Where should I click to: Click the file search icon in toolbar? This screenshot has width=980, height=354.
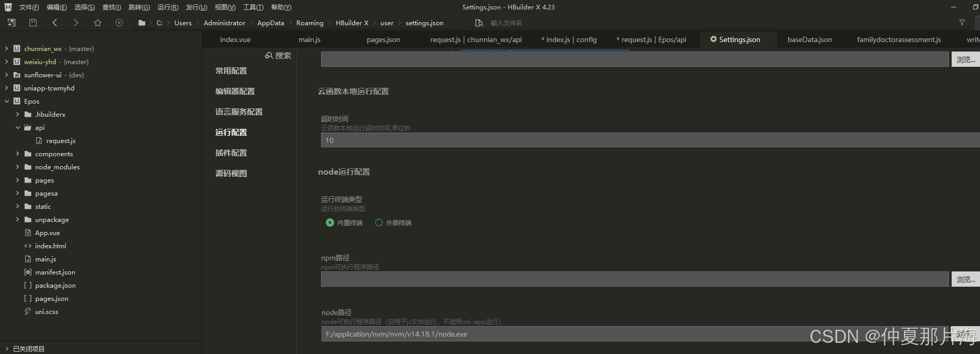(479, 23)
